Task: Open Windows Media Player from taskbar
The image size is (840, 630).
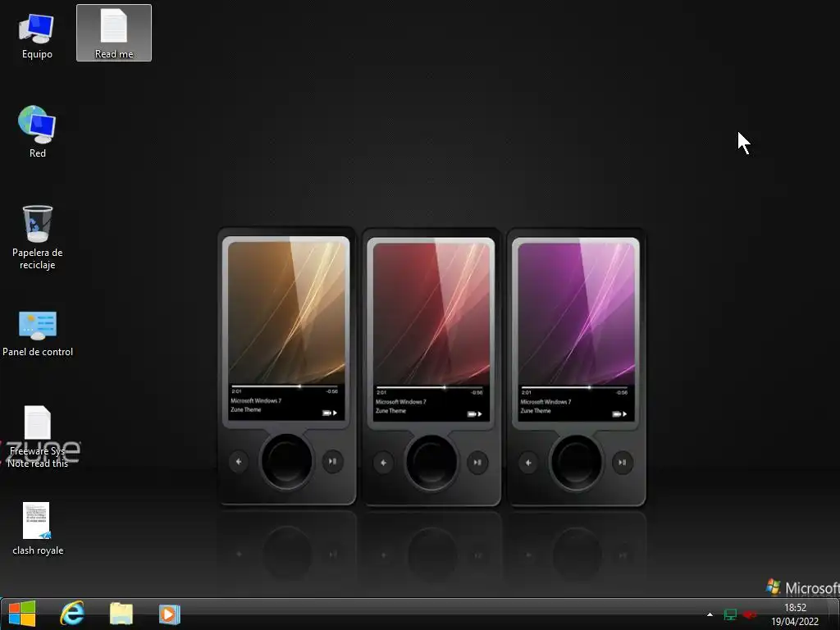Action: (x=169, y=614)
